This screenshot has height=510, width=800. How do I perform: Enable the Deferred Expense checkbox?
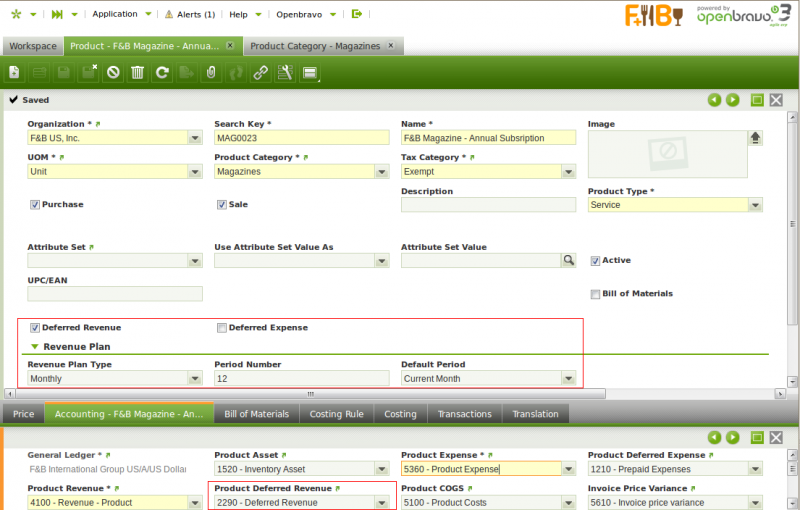(222, 327)
